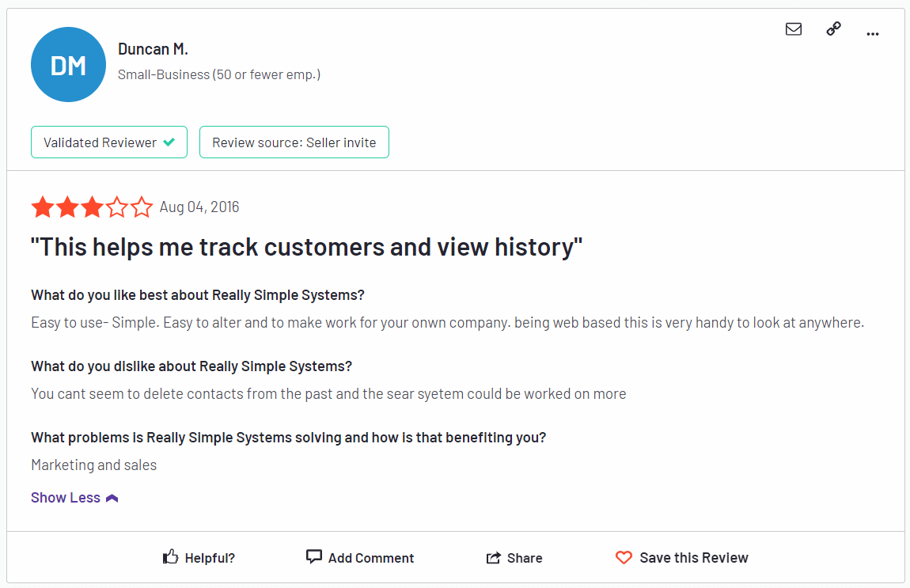Click the envelope email icon
Screen dimensions: 910x588
[794, 29]
